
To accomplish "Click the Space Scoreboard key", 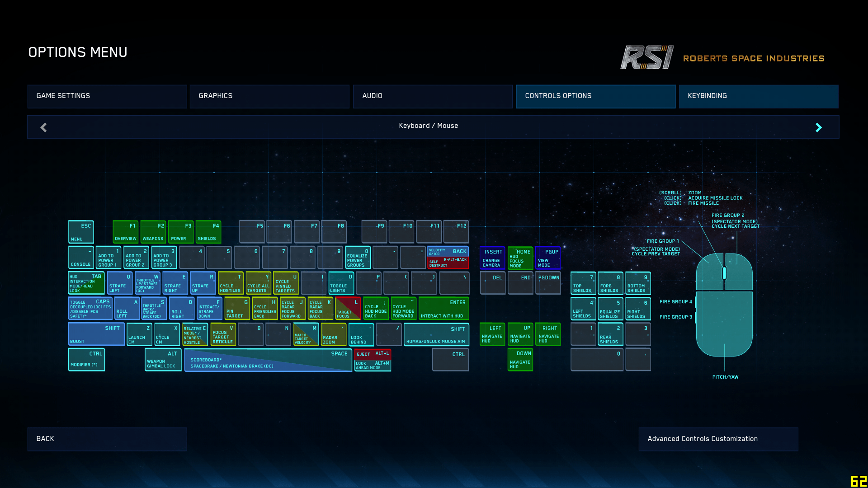I will point(268,360).
